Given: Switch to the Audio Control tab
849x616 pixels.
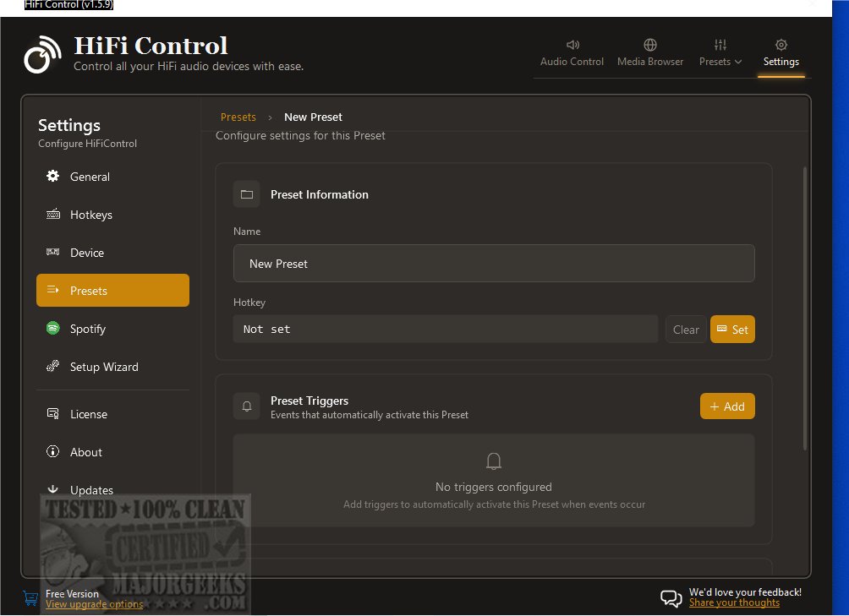Looking at the screenshot, I should pyautogui.click(x=572, y=53).
